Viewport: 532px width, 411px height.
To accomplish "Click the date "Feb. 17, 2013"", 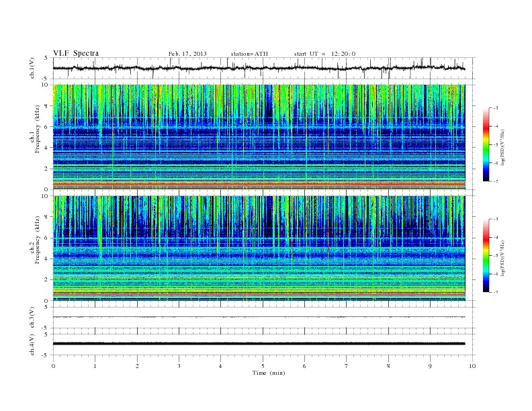I will tap(187, 54).
